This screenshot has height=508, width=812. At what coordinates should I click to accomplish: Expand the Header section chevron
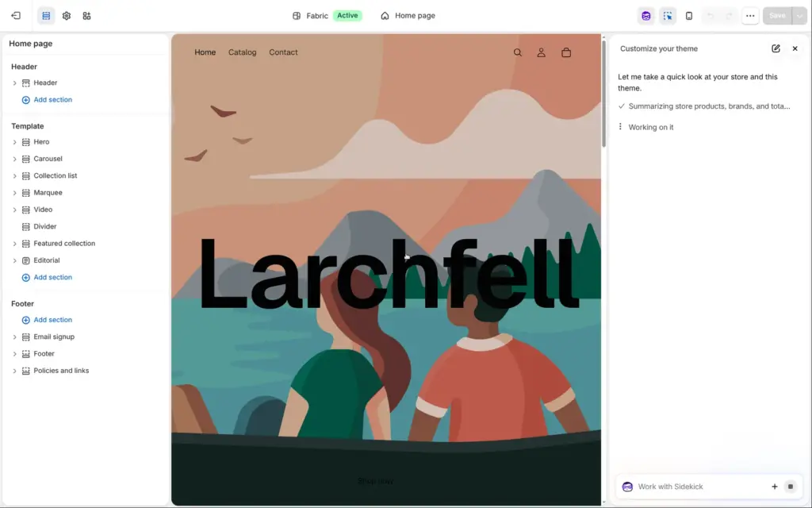tap(14, 83)
